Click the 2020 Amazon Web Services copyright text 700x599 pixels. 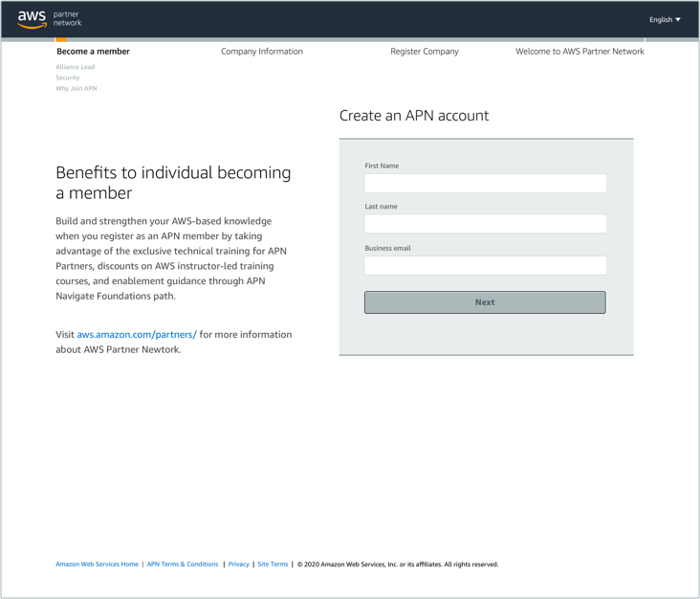coord(398,565)
